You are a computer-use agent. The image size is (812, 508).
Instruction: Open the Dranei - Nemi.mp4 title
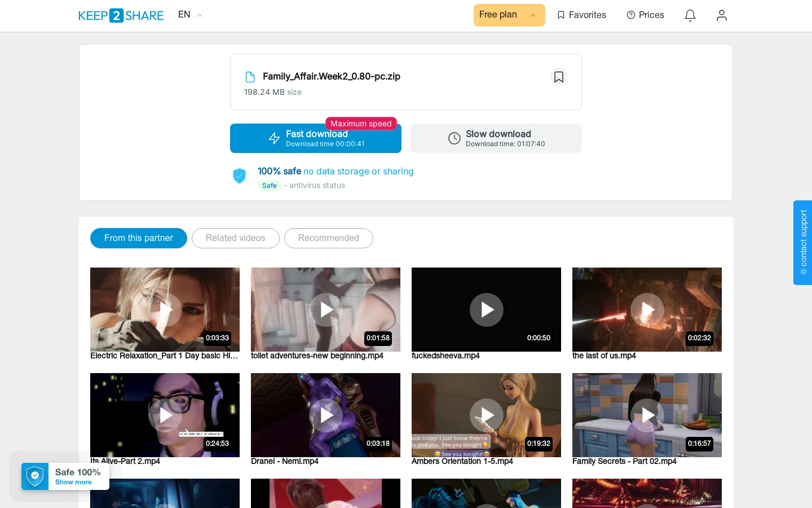(285, 461)
